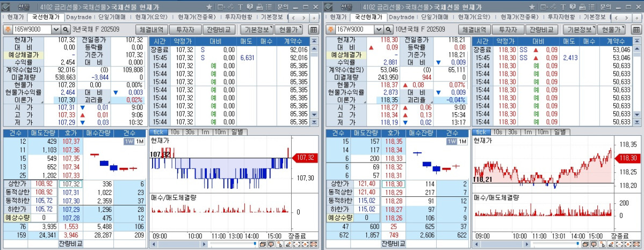Image resolution: width=644 pixels, height=250 pixels.
Task: Add left 3년국채 window to favorites star
Action: [x=209, y=7]
